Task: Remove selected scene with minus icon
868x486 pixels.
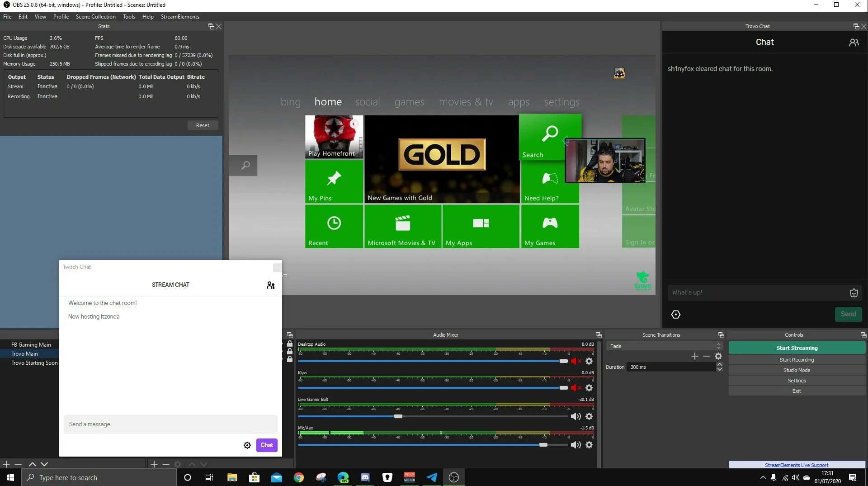Action: click(x=18, y=464)
